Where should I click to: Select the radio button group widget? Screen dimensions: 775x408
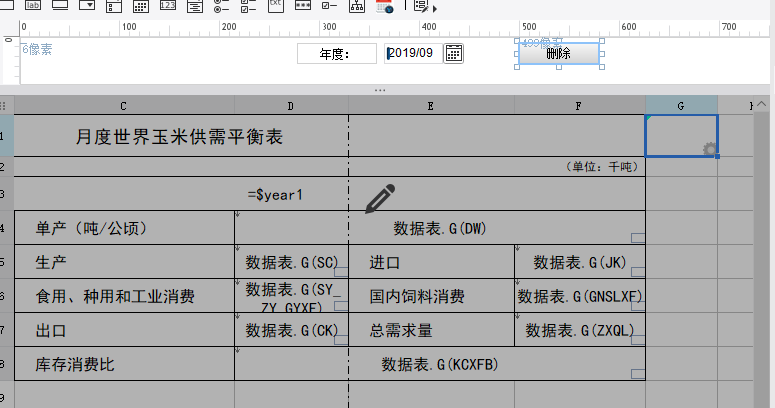pos(221,6)
